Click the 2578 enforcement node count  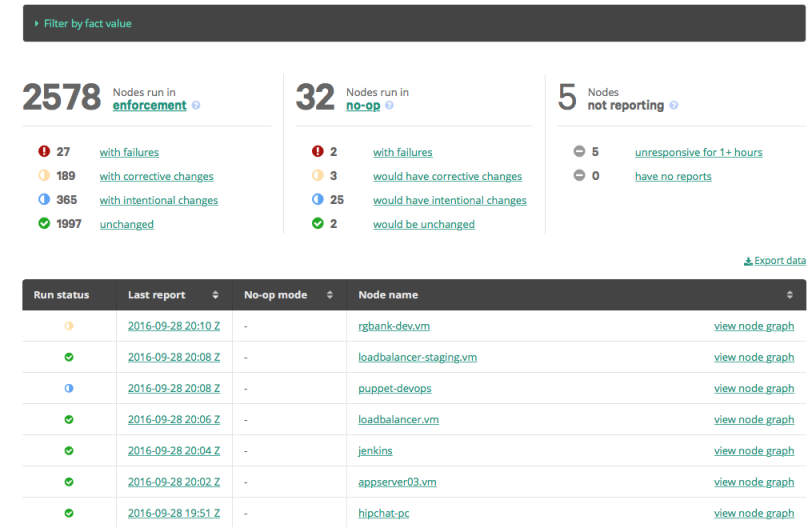click(62, 97)
